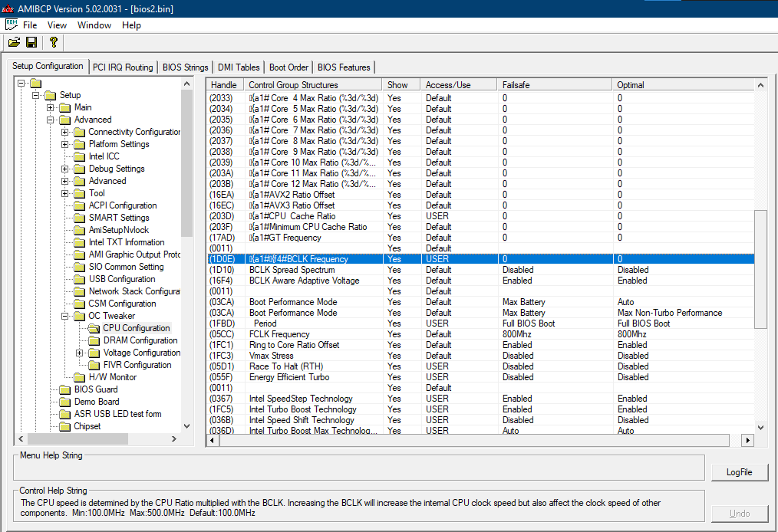Screen dimensions: 778x532
Task: Select the root folder icon at tree top
Action: (x=36, y=83)
